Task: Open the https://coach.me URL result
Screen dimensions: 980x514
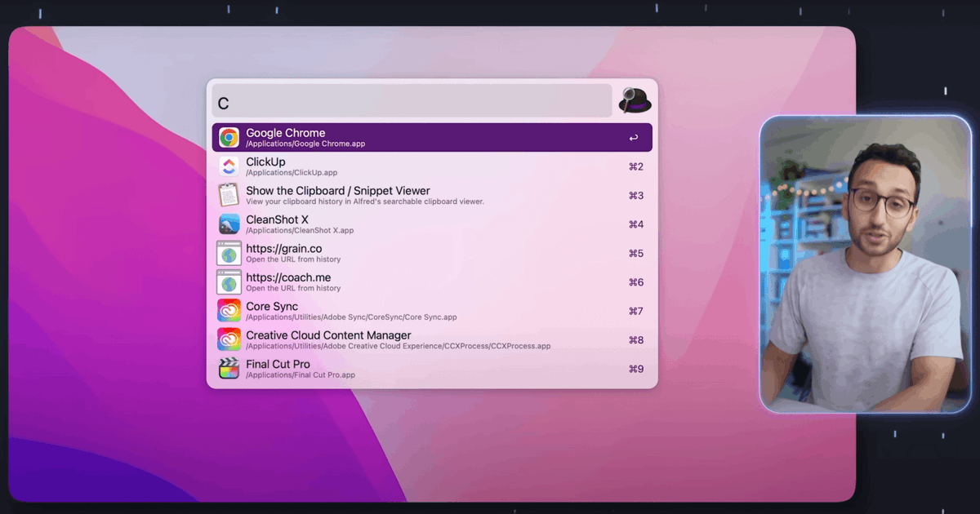Action: tap(432, 282)
